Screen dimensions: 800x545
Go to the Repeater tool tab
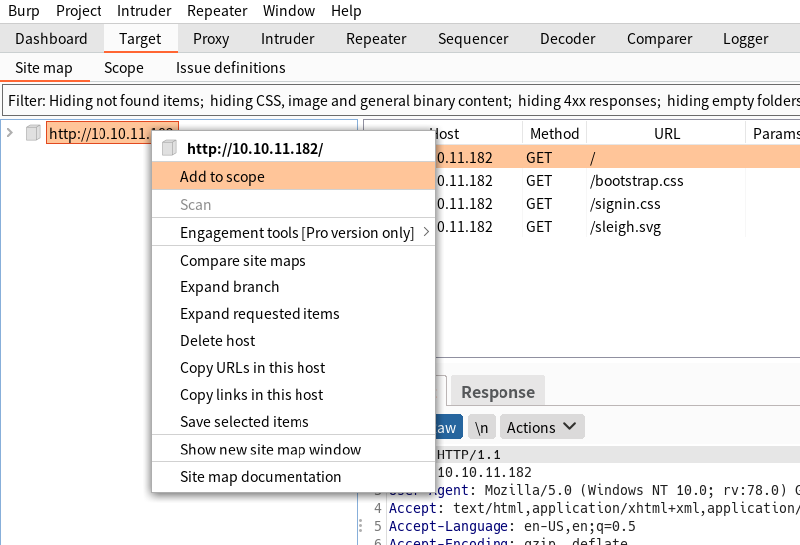[x=376, y=39]
